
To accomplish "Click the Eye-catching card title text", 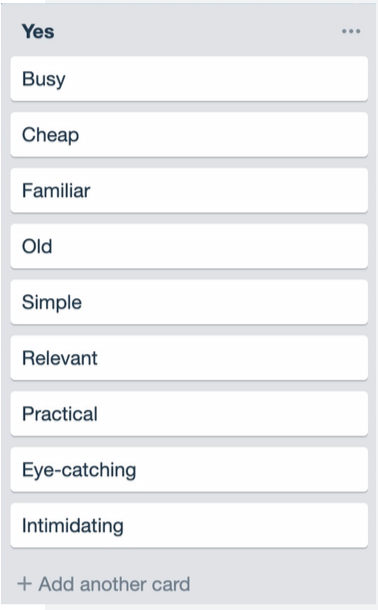I will pyautogui.click(x=79, y=471).
